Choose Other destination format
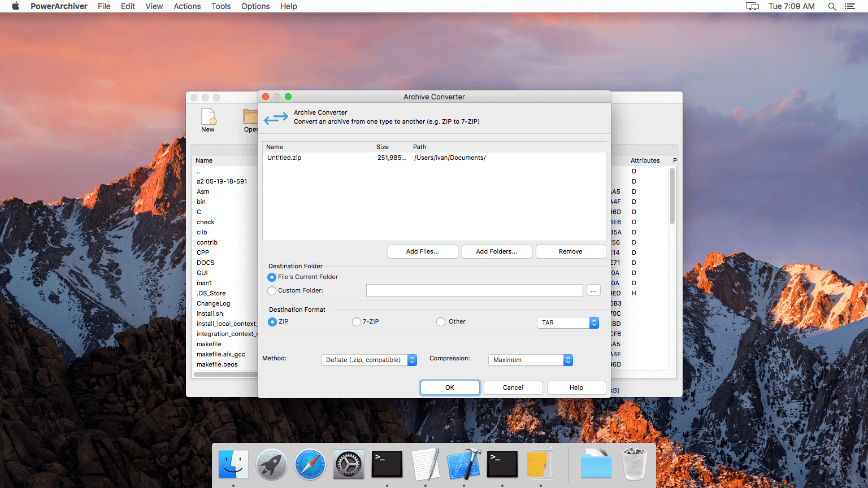Viewport: 868px width, 488px height. [x=441, y=322]
